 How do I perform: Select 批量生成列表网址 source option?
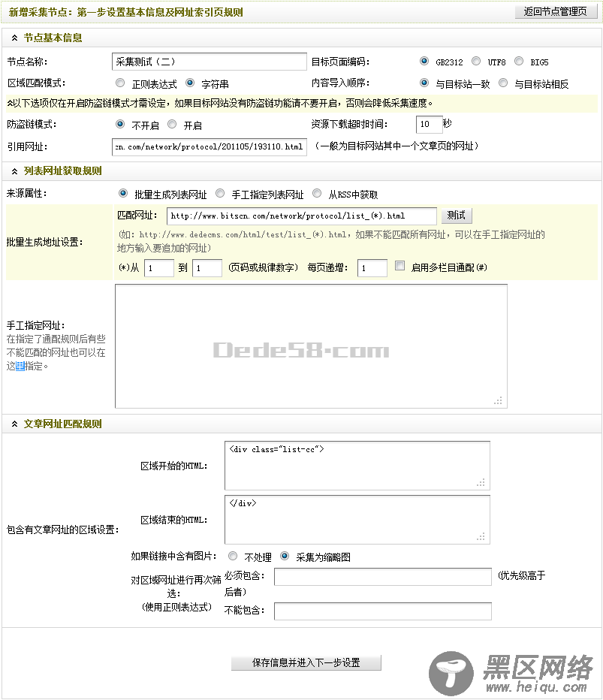click(x=122, y=193)
